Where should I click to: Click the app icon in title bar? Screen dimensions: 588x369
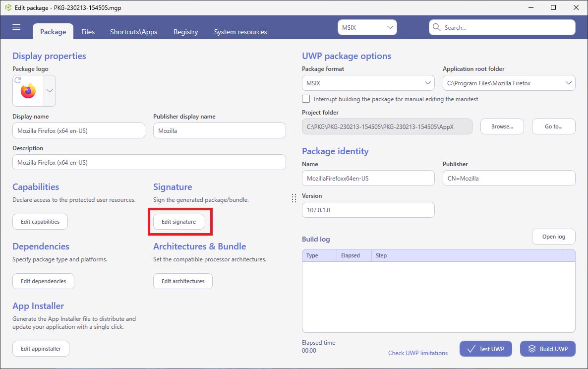click(x=8, y=7)
